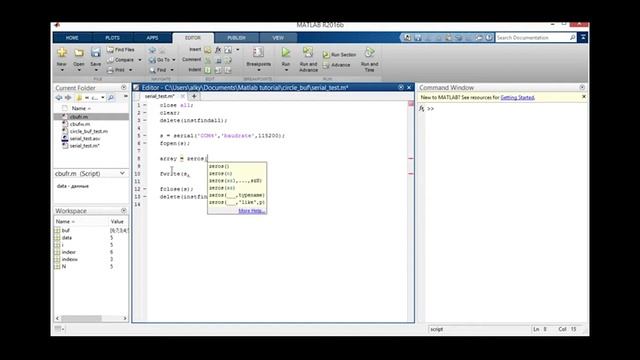Click the back arrow in Current Folder
The image size is (640, 360).
[59, 98]
